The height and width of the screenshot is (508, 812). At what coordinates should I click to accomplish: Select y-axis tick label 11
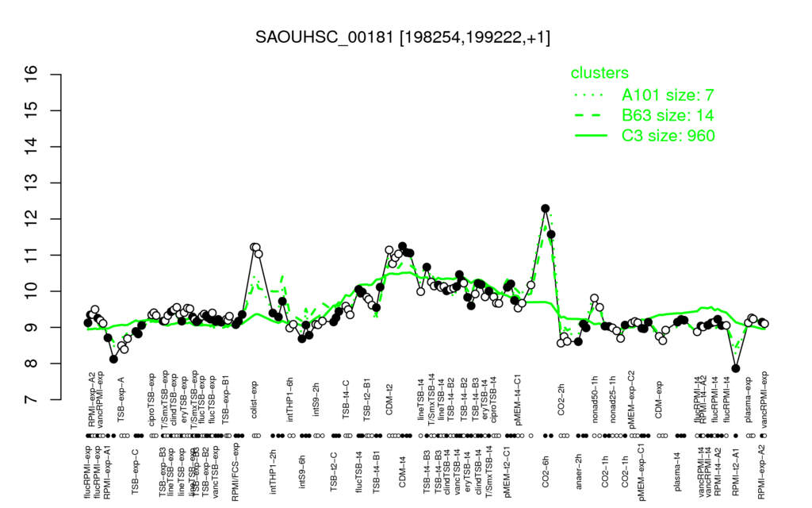(x=32, y=255)
